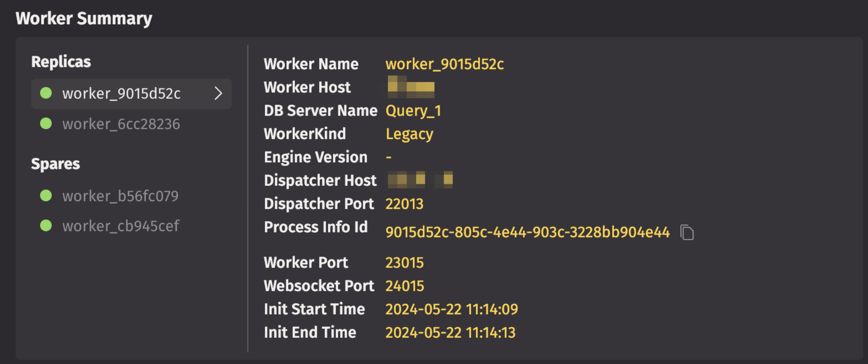Click the Replicas section heading
The image size is (868, 364).
tap(61, 62)
